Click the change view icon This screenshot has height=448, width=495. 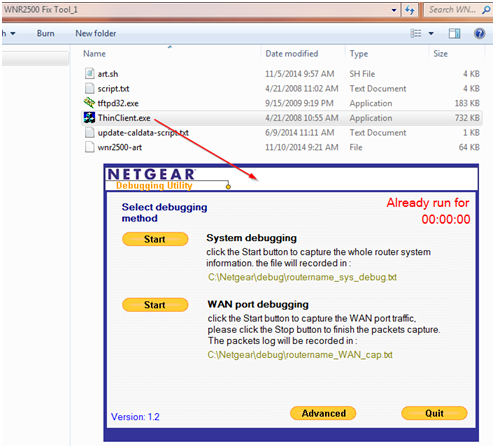[416, 33]
